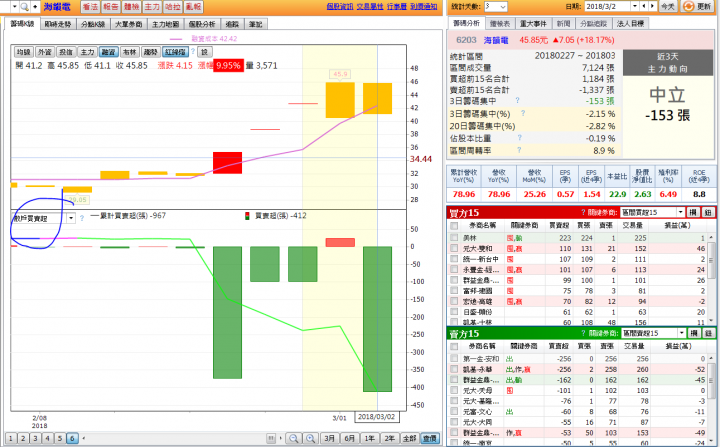
Task: Open the 新聞 tab in right panel
Action: (x=563, y=23)
